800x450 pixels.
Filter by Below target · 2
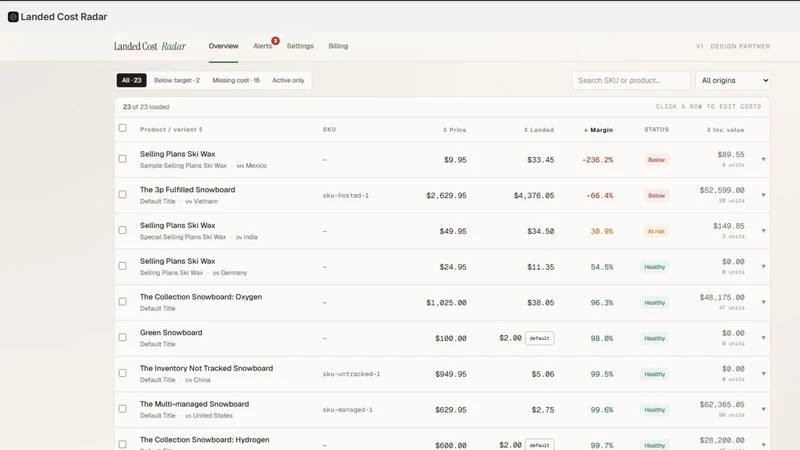(177, 81)
